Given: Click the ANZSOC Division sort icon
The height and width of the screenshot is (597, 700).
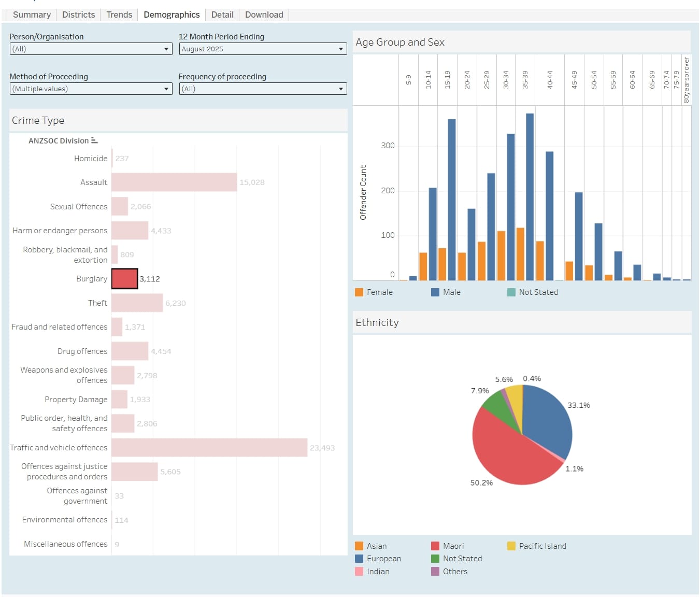Looking at the screenshot, I should [94, 140].
